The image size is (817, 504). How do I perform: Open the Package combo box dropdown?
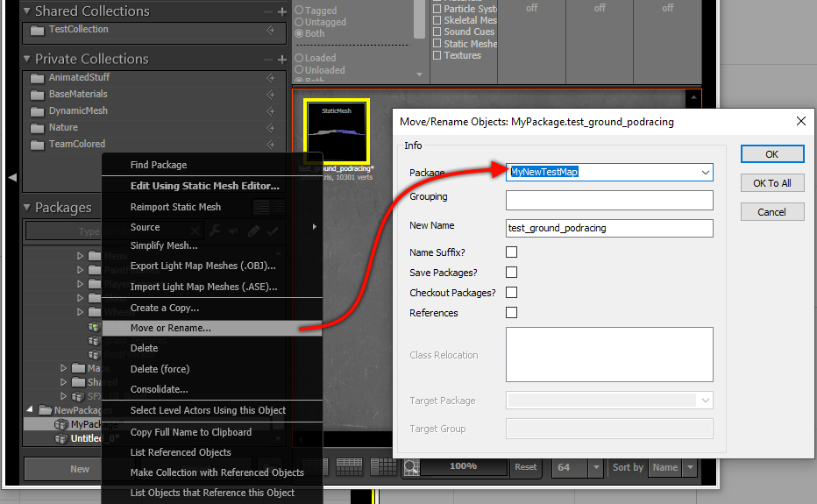coord(705,173)
